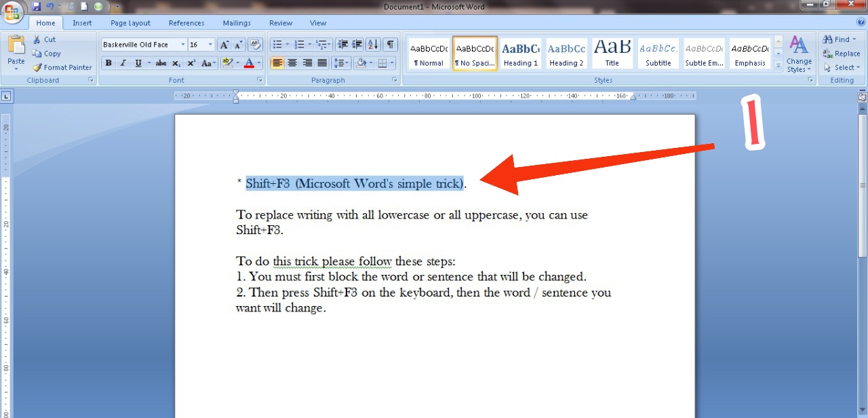
Task: Apply a multilevel list
Action: [x=321, y=45]
